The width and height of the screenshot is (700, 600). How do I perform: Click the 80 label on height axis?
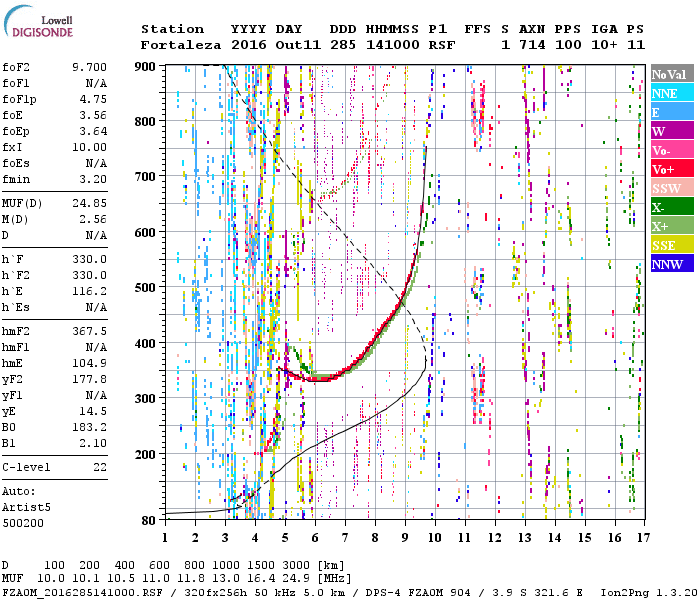149,520
